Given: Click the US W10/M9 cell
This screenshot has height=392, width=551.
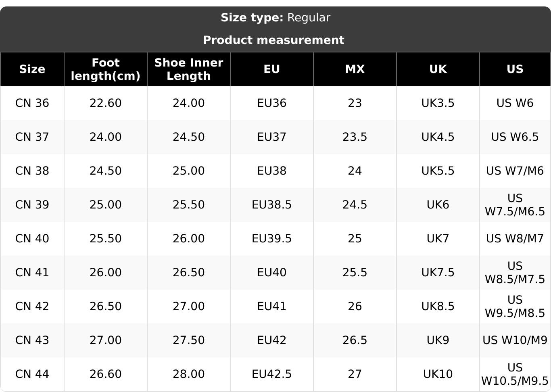Looking at the screenshot, I should tap(515, 340).
